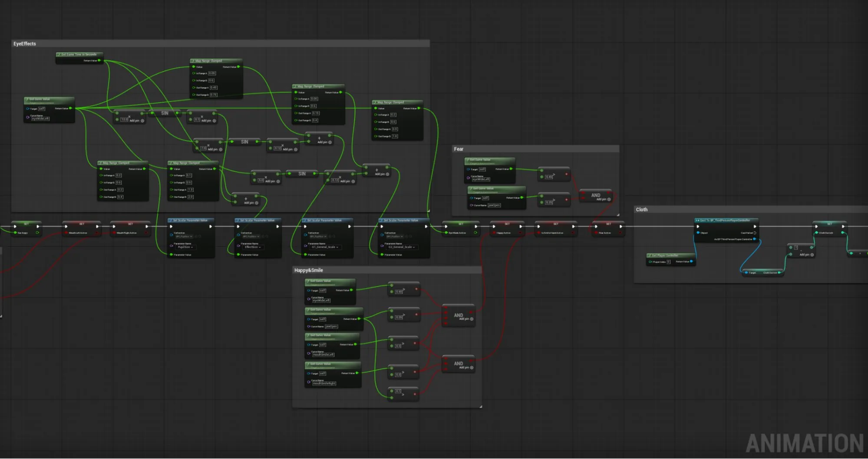Add pin on upper AND node in Happy&Smile

[x=466, y=319]
